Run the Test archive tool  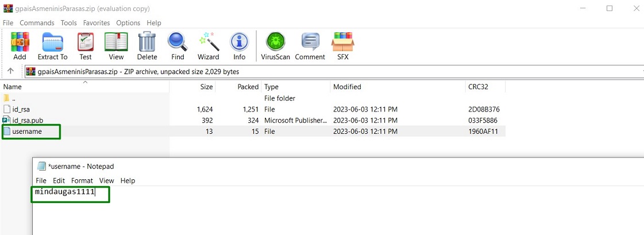86,46
